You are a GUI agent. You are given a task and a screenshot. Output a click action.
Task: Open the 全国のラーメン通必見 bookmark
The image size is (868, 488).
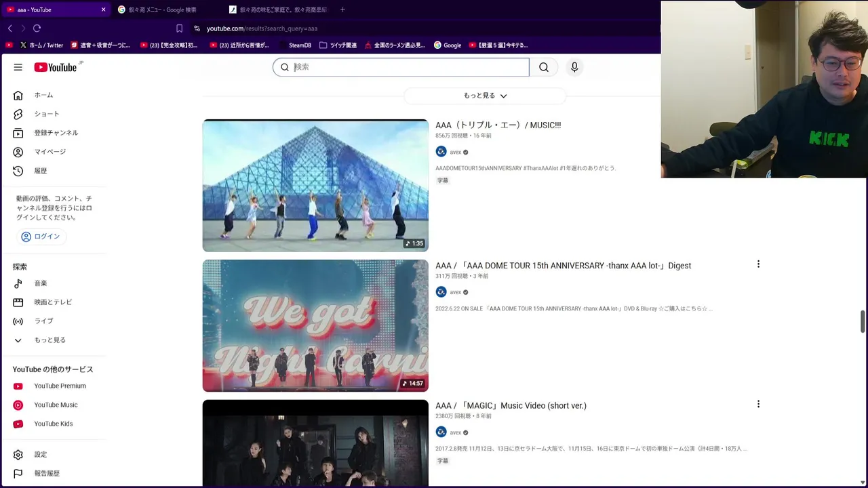click(395, 45)
